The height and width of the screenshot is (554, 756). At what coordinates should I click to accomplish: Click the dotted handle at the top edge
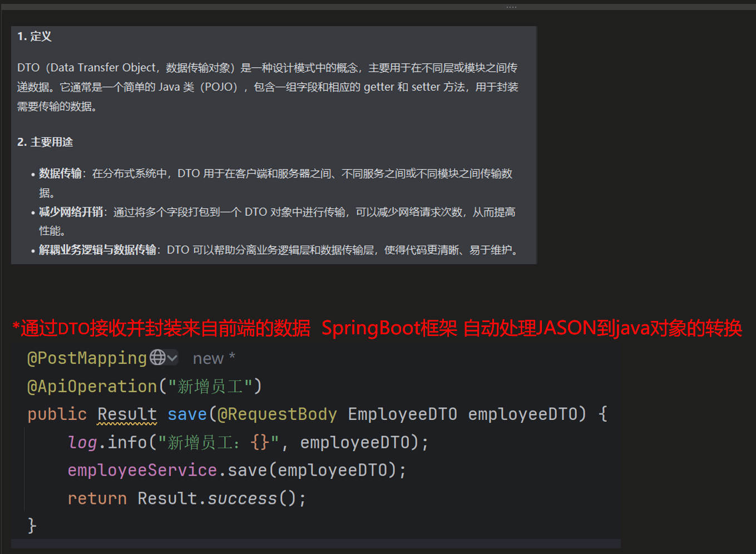tap(511, 7)
